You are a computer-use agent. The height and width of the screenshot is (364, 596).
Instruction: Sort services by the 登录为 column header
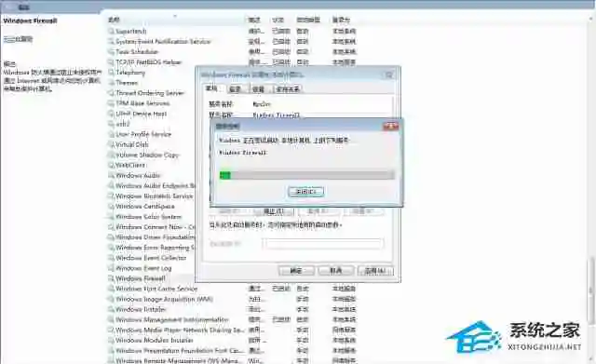(x=342, y=20)
